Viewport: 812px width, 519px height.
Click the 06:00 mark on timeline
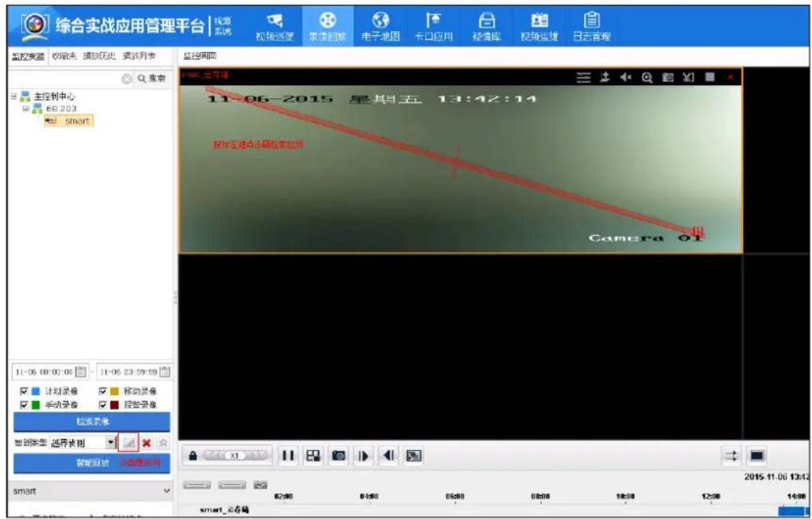point(454,497)
